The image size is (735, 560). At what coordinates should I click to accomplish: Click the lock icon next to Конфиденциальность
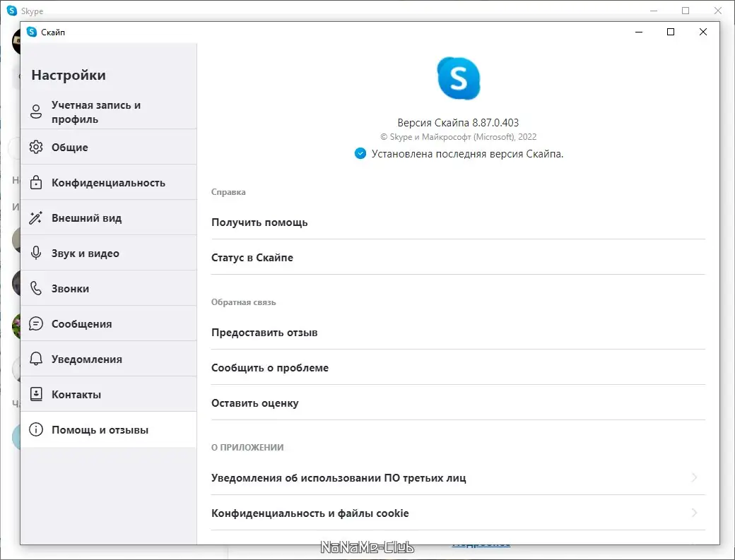coord(36,182)
